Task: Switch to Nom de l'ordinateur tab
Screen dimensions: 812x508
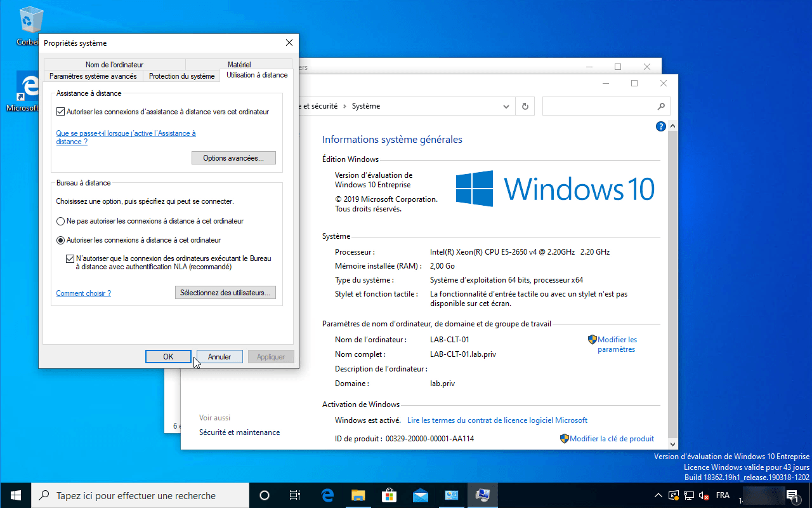Action: click(115, 64)
